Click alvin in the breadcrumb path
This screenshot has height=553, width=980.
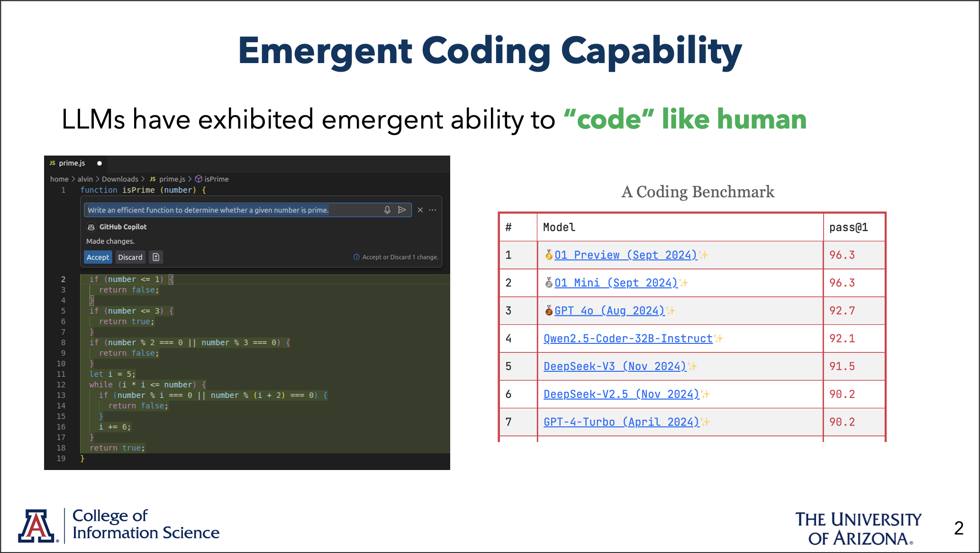pos(85,179)
